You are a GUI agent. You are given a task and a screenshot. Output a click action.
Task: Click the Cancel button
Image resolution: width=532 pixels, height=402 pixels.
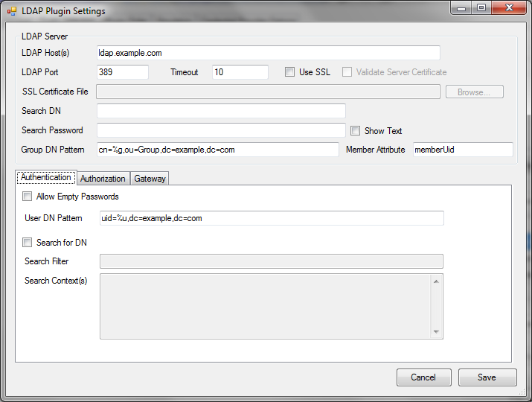(x=424, y=377)
